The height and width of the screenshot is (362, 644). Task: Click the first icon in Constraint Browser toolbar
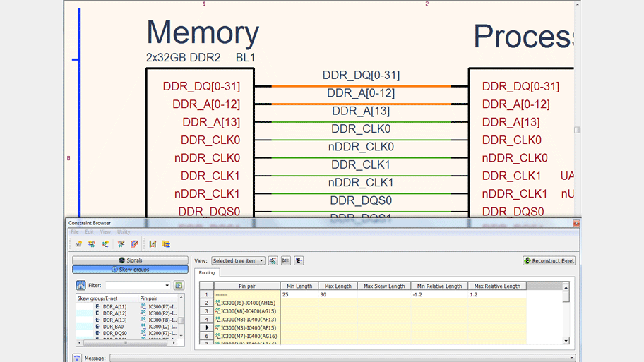coord(78,244)
